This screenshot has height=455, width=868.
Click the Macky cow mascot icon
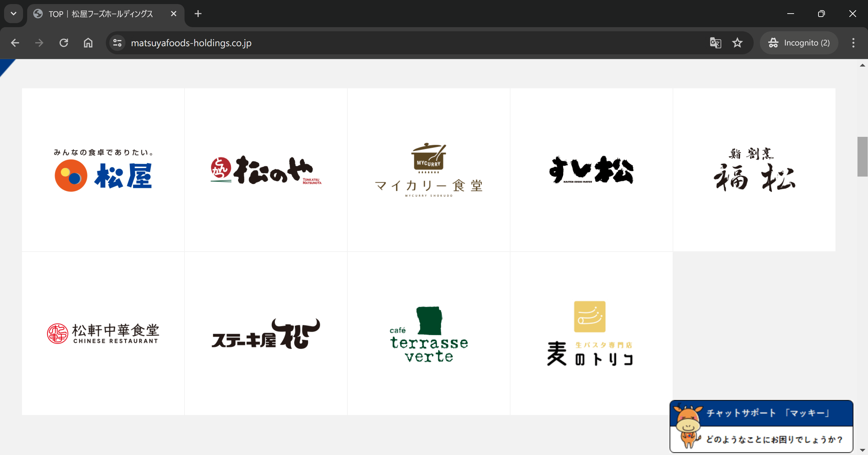click(x=688, y=426)
